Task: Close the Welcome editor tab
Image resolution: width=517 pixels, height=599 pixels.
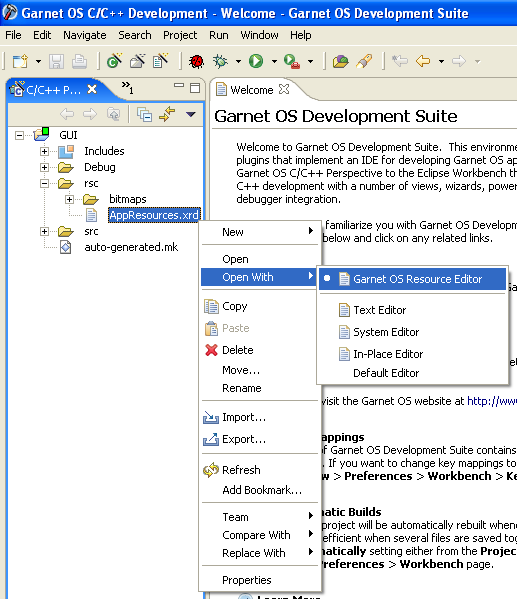Action: click(284, 89)
